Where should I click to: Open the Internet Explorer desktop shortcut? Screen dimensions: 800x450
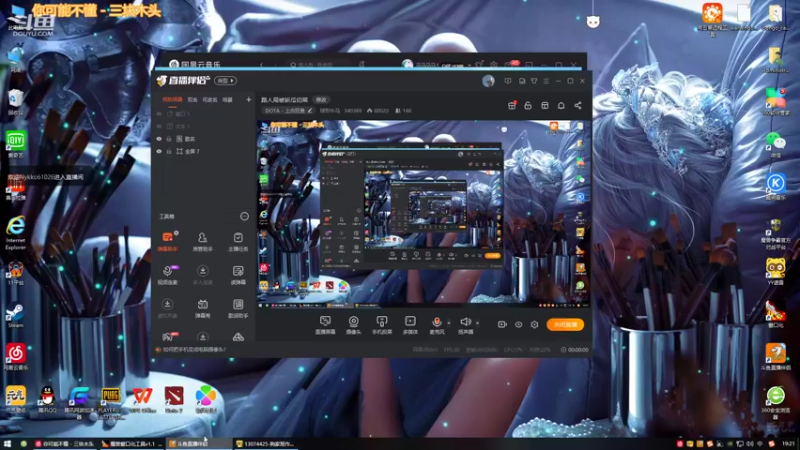coord(16,232)
